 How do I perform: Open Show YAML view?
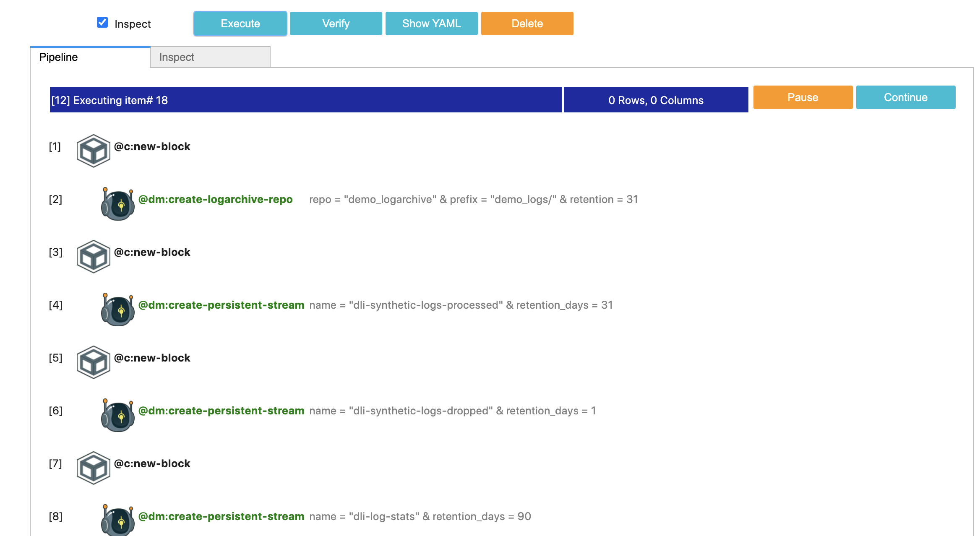[431, 23]
